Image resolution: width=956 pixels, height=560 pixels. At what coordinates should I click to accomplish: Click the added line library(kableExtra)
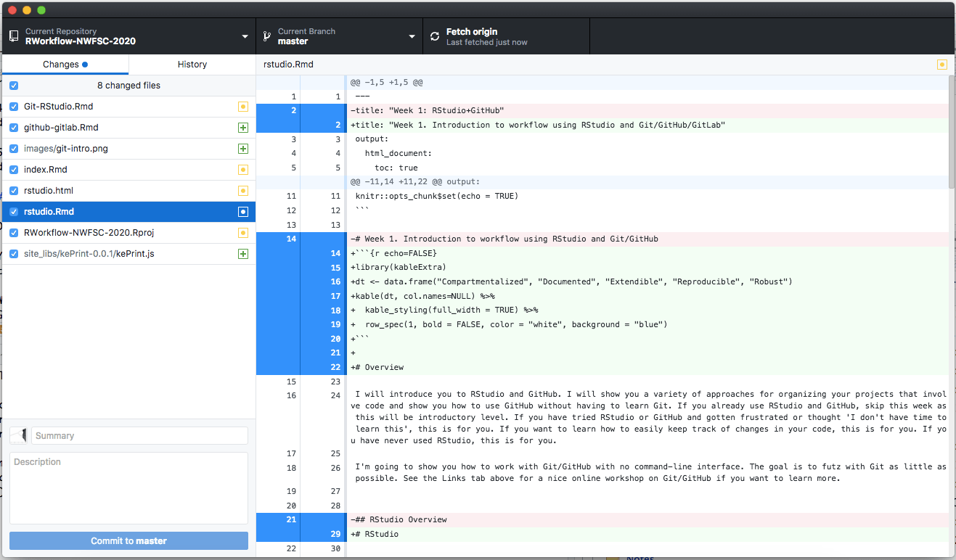(399, 268)
